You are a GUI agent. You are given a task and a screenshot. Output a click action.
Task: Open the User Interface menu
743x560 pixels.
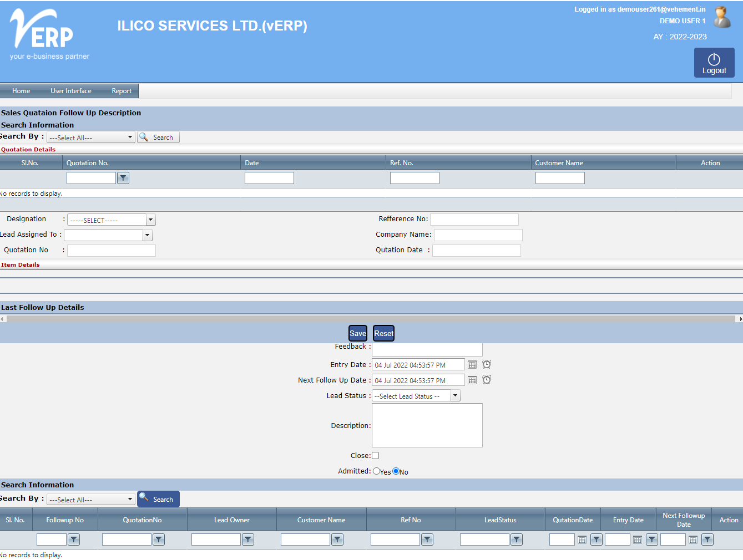click(71, 91)
